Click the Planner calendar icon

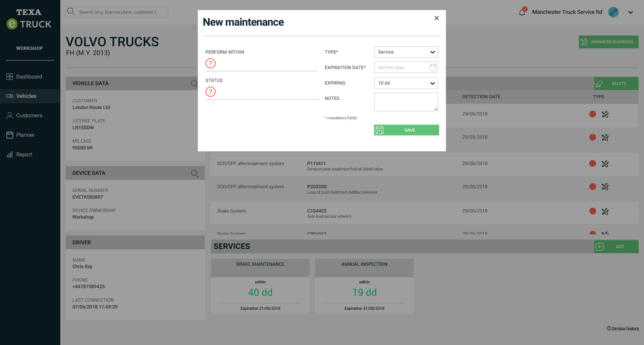[x=10, y=135]
